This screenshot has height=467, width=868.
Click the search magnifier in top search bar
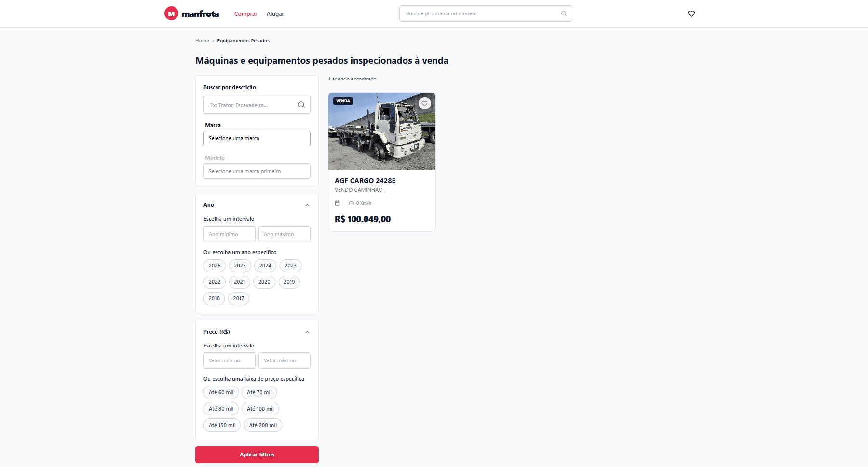pyautogui.click(x=564, y=13)
